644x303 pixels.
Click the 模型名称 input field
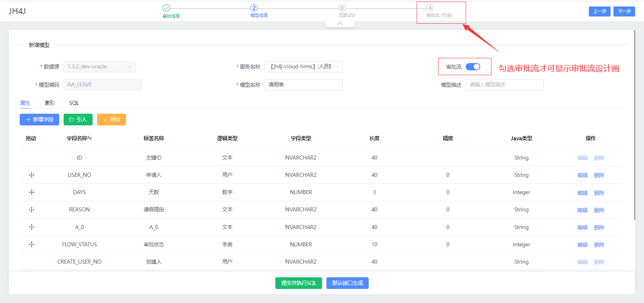[303, 85]
